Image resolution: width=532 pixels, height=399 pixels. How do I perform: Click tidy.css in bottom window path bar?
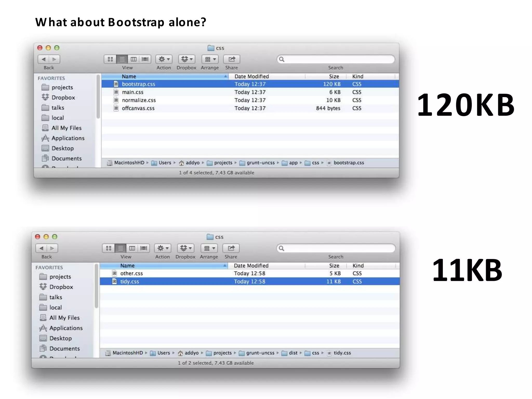[x=339, y=353]
